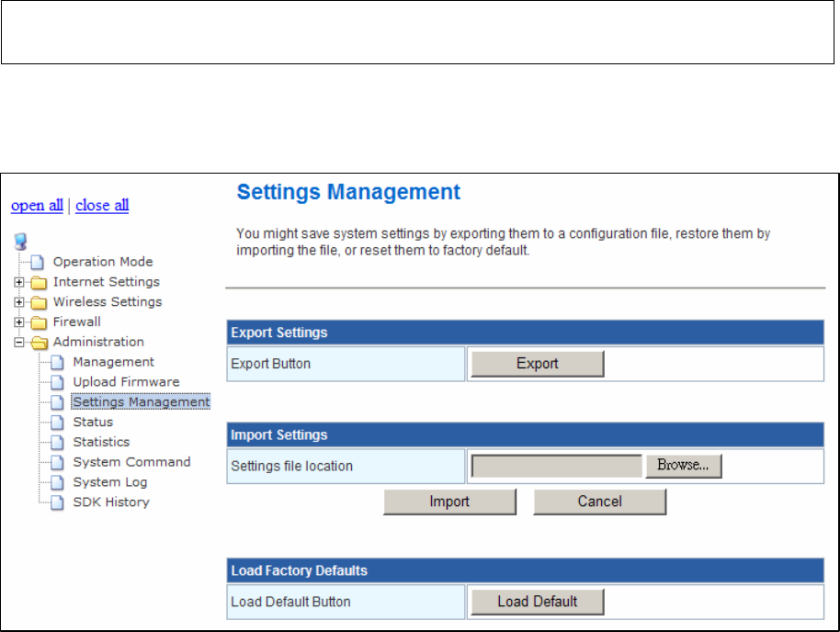
Task: Click the Wireless Settings folder icon
Action: [39, 302]
